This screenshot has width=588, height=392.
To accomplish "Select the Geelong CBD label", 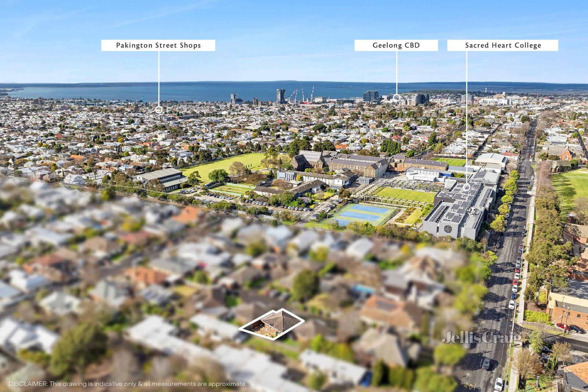I will pos(396,46).
